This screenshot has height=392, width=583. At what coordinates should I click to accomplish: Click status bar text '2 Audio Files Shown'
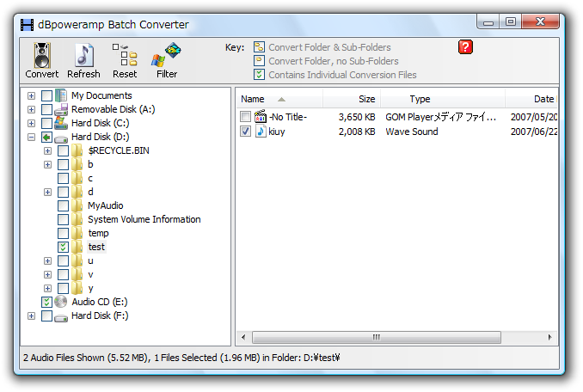click(64, 358)
